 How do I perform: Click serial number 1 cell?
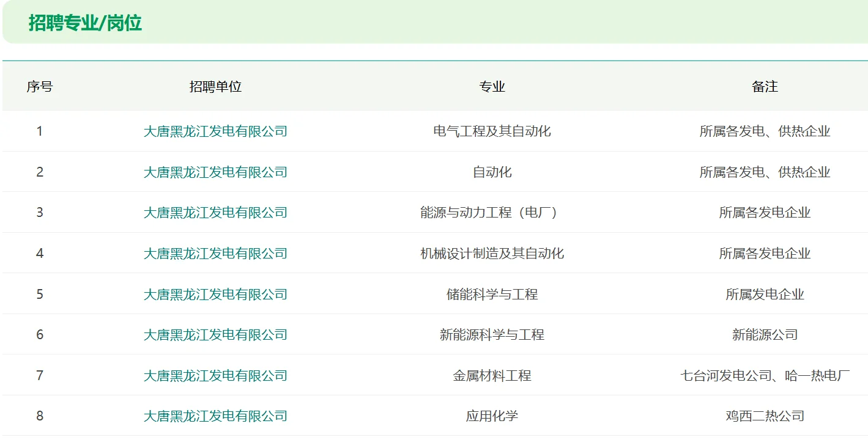[40, 131]
